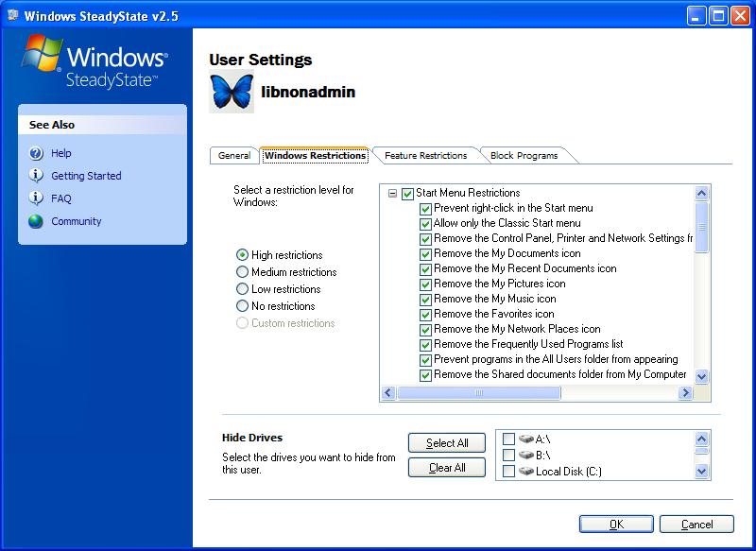Uncheck Remove the My Documents icon
The image size is (756, 551).
pyautogui.click(x=425, y=254)
